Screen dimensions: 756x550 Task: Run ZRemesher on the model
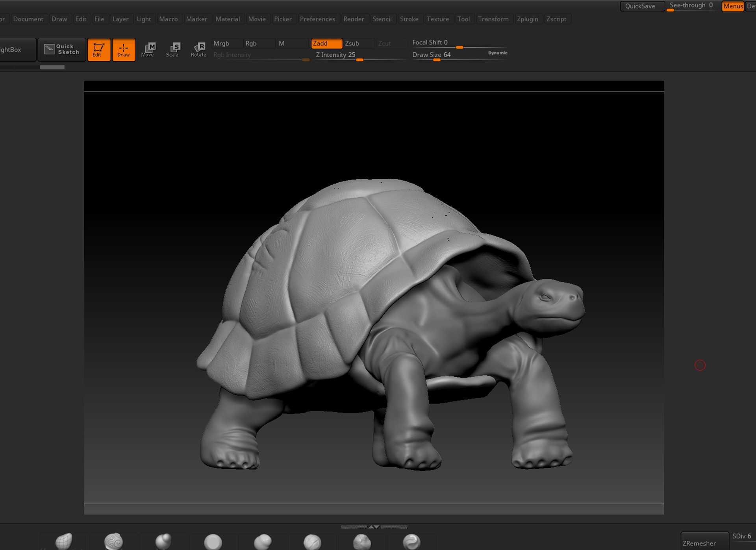click(x=704, y=543)
